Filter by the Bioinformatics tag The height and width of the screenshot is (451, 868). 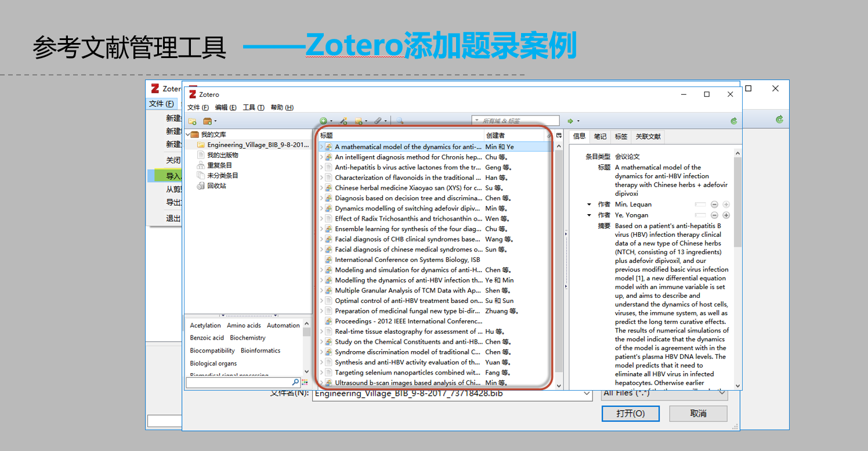click(261, 351)
